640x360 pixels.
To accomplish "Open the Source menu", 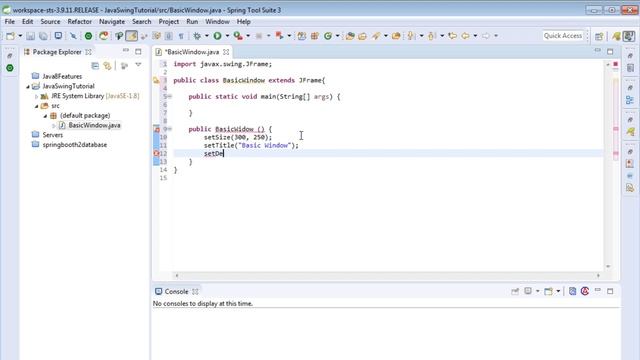I will coord(50,22).
